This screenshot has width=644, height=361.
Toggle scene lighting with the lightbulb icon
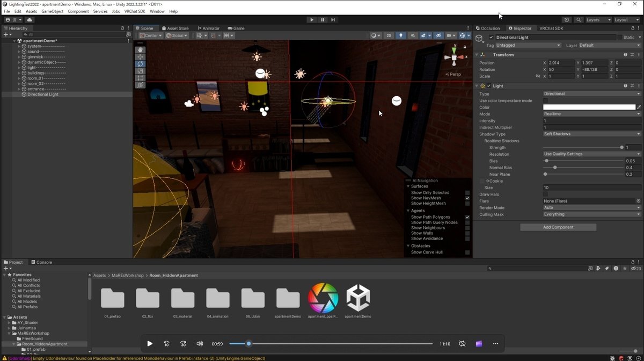(x=400, y=35)
